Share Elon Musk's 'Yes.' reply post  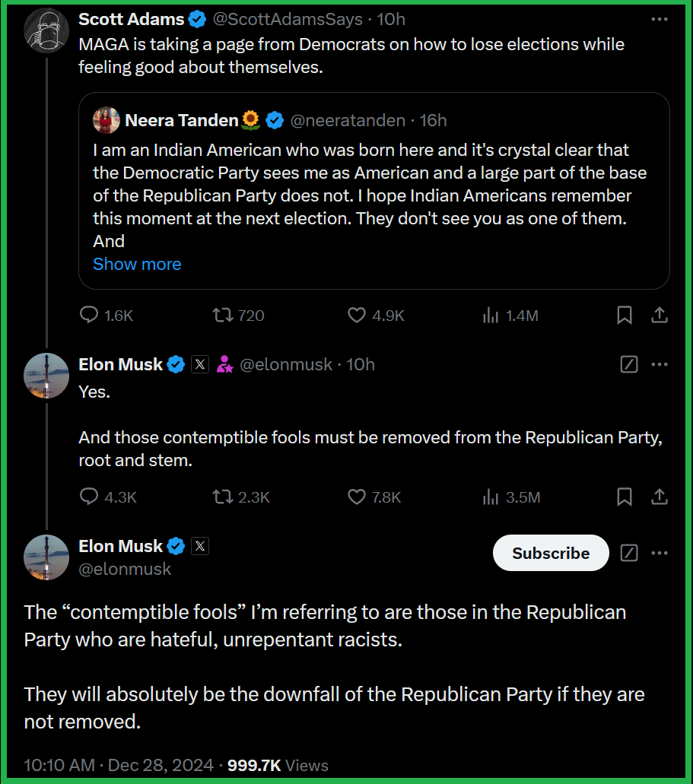[660, 497]
